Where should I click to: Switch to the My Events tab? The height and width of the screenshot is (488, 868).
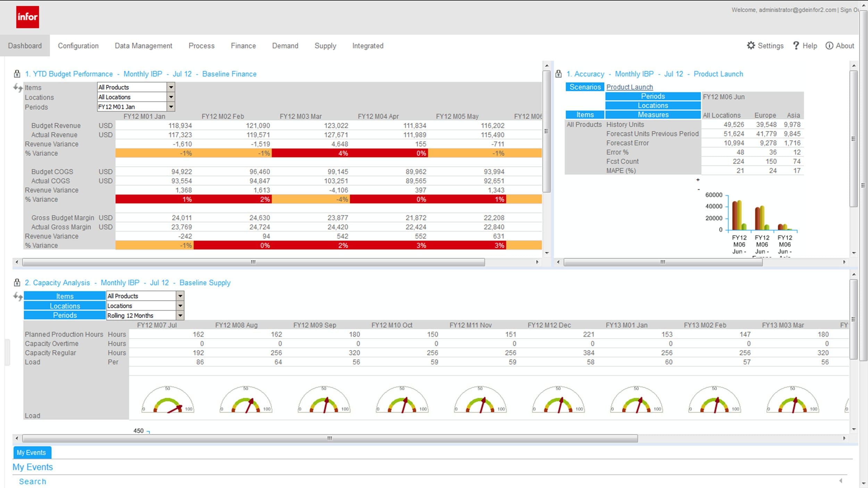click(32, 453)
